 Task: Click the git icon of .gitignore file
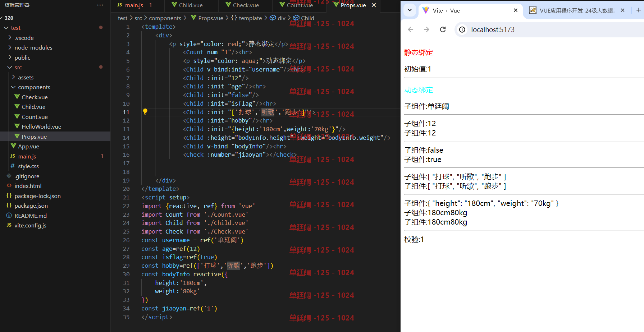click(x=9, y=176)
